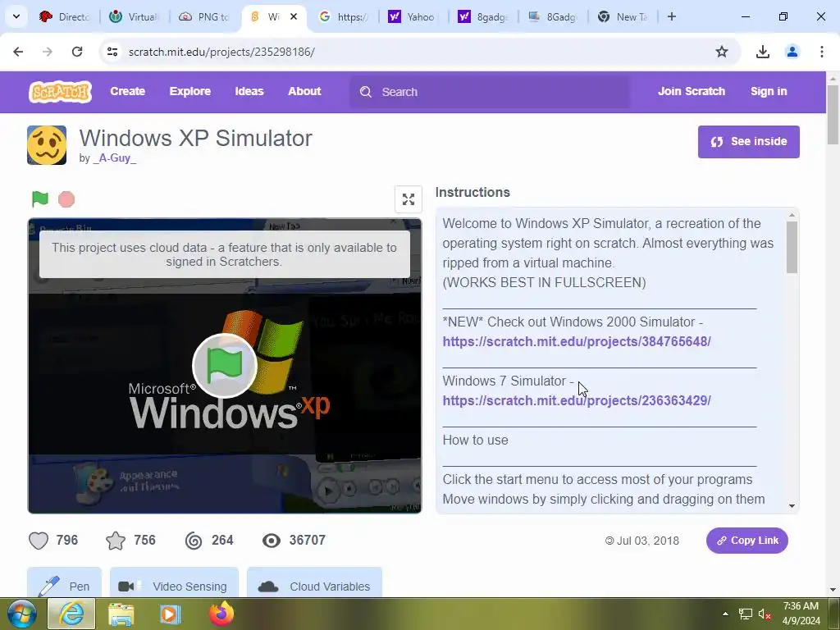Open a new browser tab
The width and height of the screenshot is (840, 630).
(x=672, y=16)
